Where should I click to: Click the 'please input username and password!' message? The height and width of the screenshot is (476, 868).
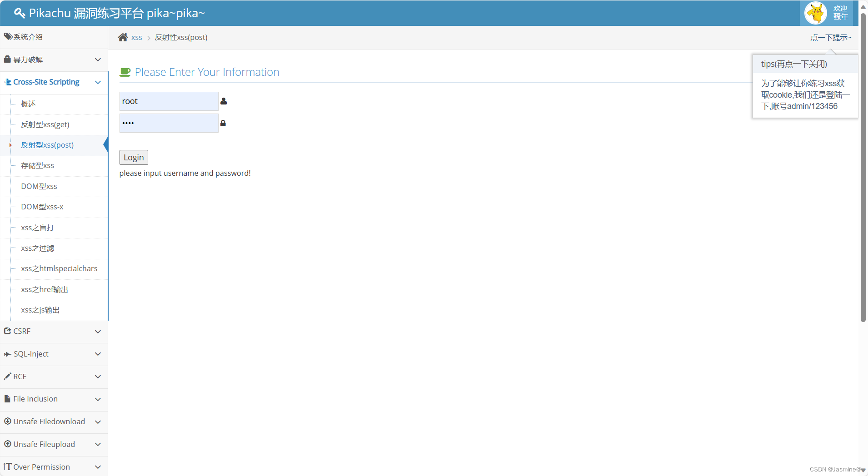(x=185, y=173)
